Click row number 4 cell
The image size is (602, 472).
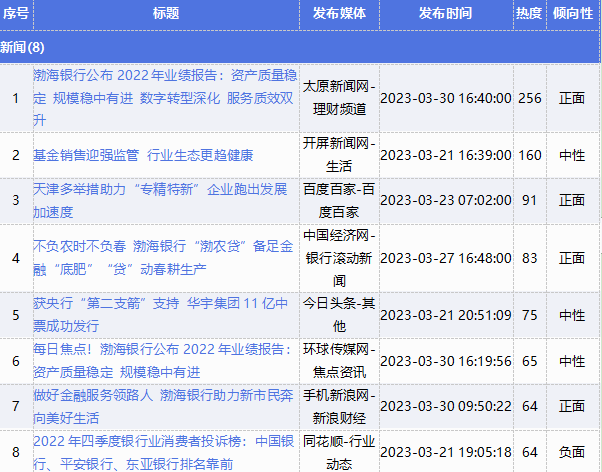(x=16, y=258)
